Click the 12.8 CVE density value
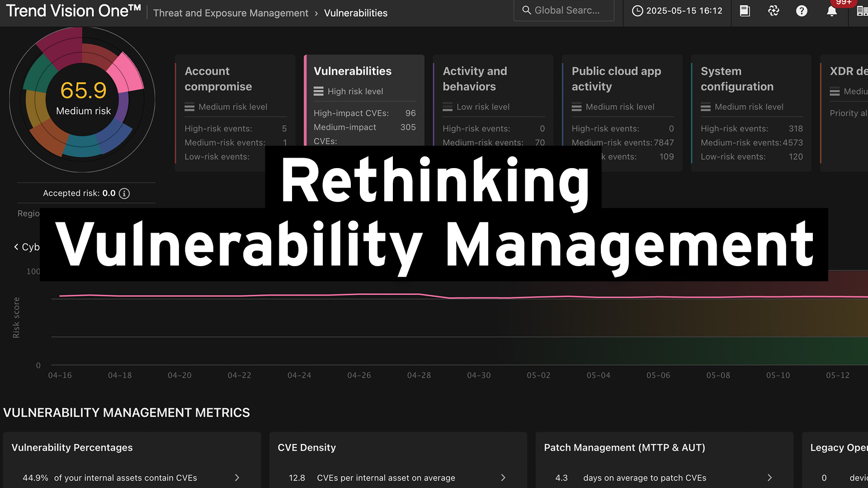 pyautogui.click(x=297, y=478)
